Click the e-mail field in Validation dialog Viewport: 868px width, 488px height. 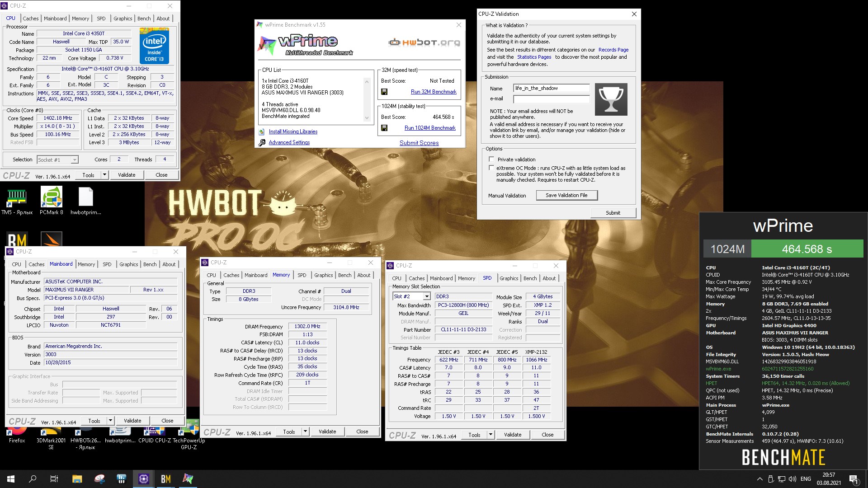point(552,99)
